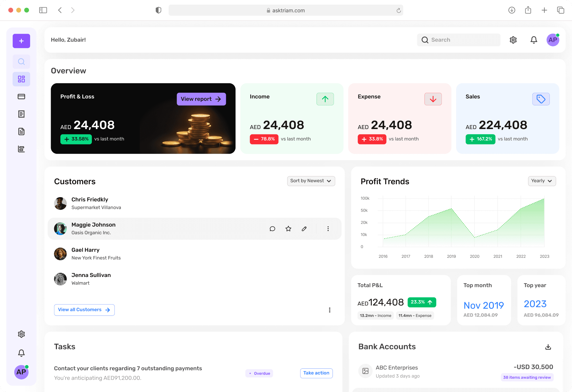Open settings gear in top header
572x392 pixels.
[x=513, y=40]
